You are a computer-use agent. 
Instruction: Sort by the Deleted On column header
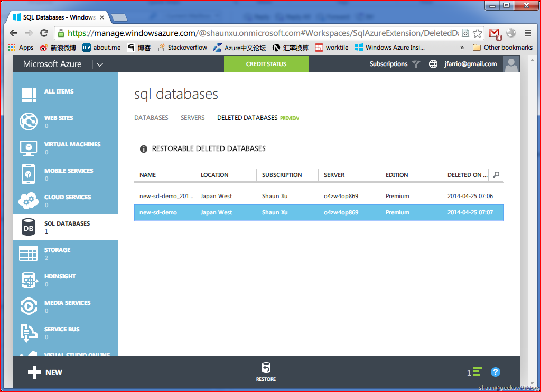pos(467,175)
